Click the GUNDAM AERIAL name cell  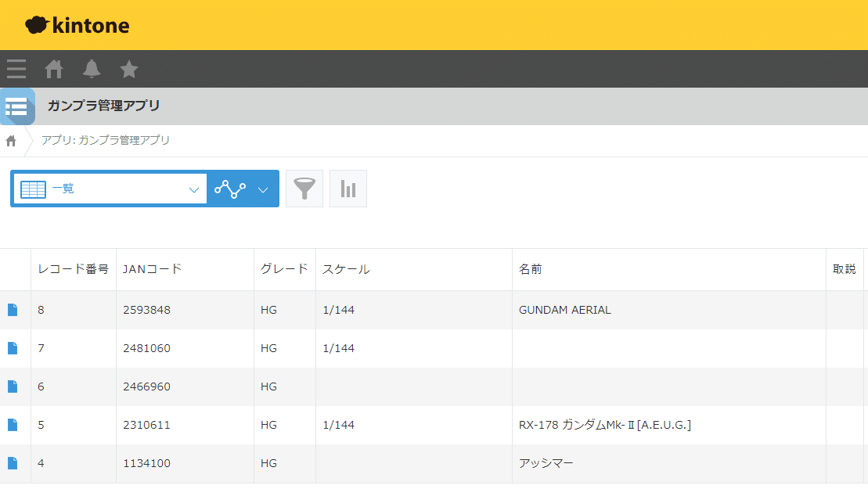pyautogui.click(x=565, y=309)
